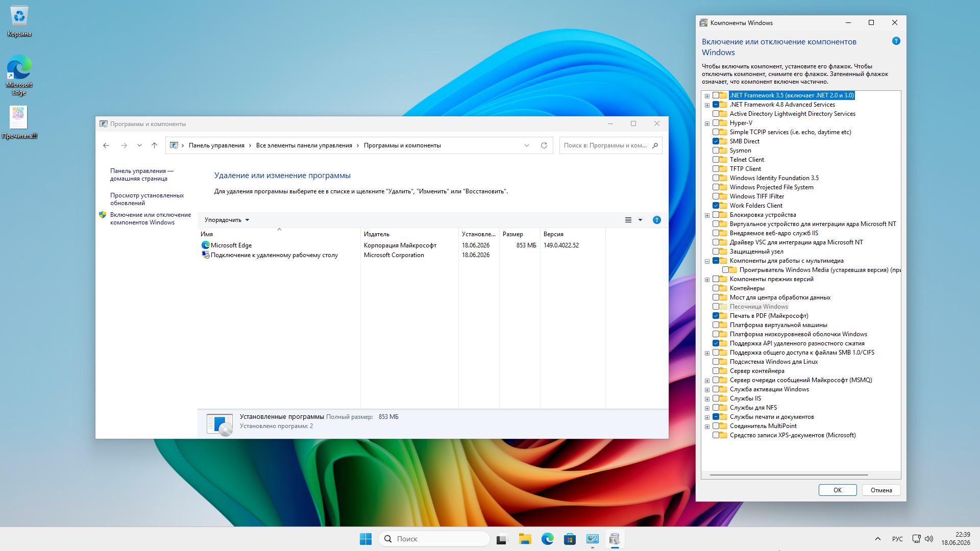Image resolution: width=980 pixels, height=551 pixels.
Task: Expand .NET Framework 3.5 tree node
Action: 707,96
